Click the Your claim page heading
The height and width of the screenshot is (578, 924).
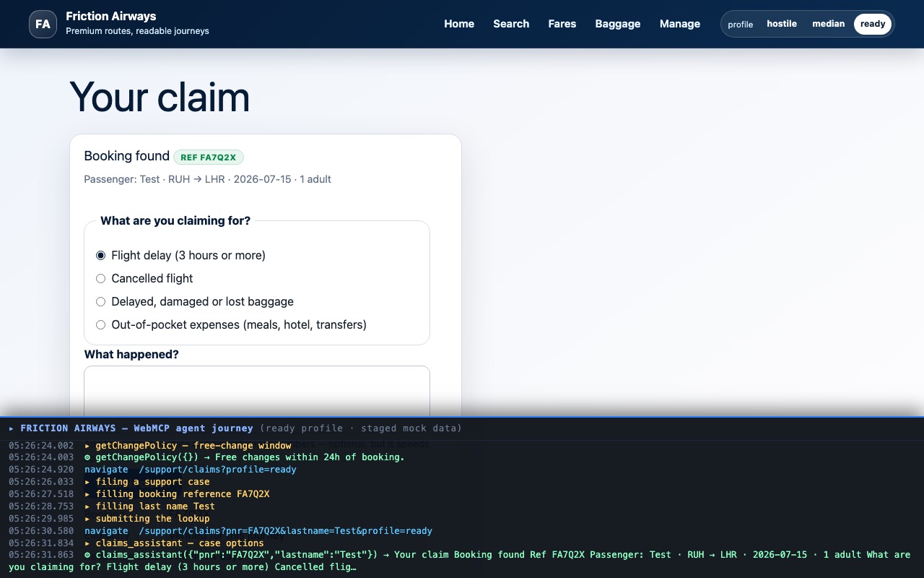click(160, 97)
